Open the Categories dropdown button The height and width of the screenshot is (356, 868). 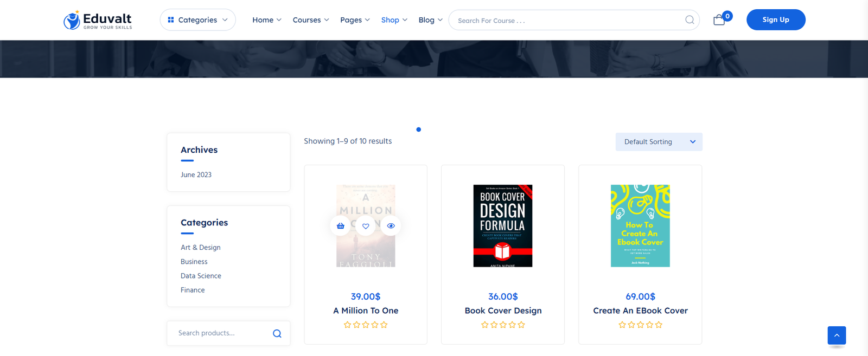[197, 20]
